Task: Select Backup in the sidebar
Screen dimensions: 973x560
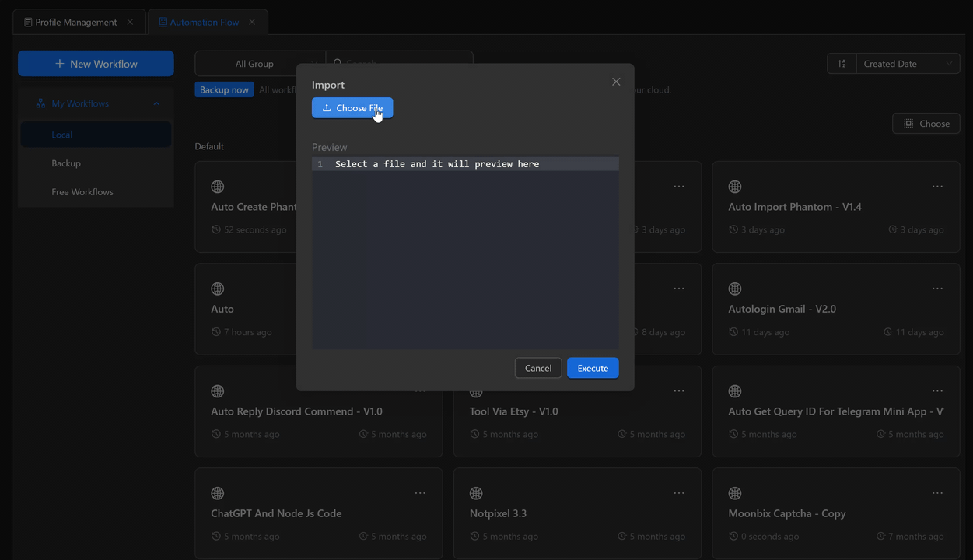Action: [x=66, y=163]
